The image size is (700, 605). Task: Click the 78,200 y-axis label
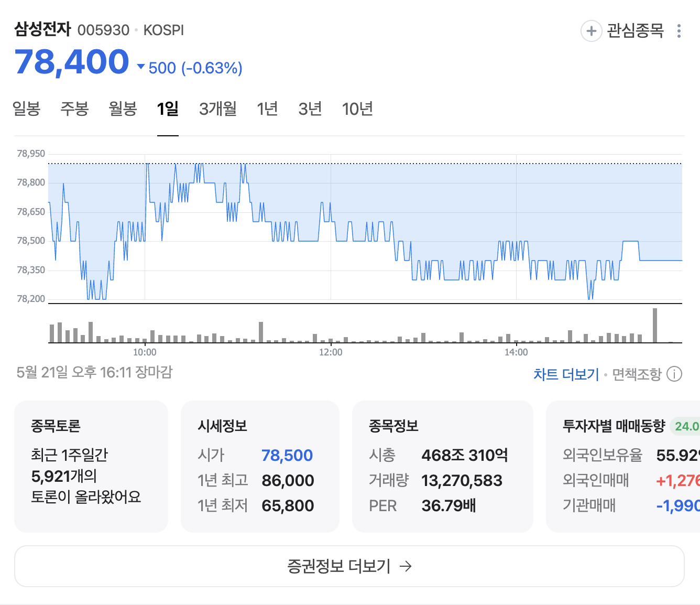31,299
